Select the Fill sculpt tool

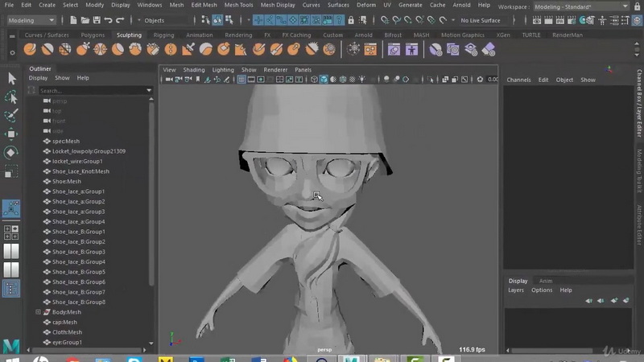pos(241,50)
